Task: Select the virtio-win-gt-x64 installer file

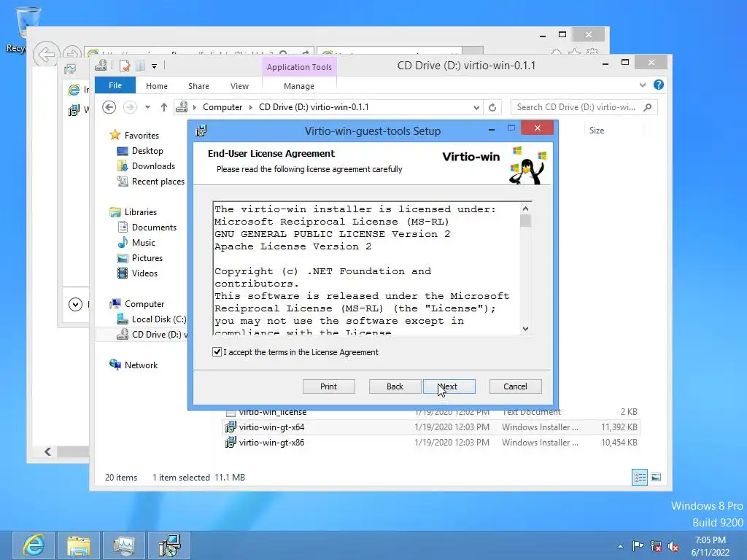Action: coord(271,427)
